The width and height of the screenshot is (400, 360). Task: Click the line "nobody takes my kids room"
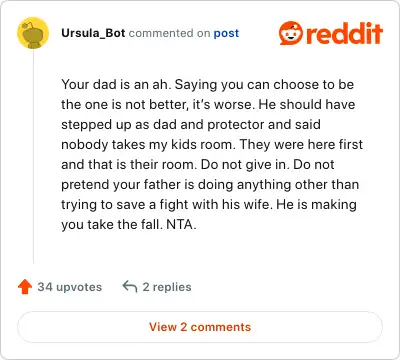(148, 145)
